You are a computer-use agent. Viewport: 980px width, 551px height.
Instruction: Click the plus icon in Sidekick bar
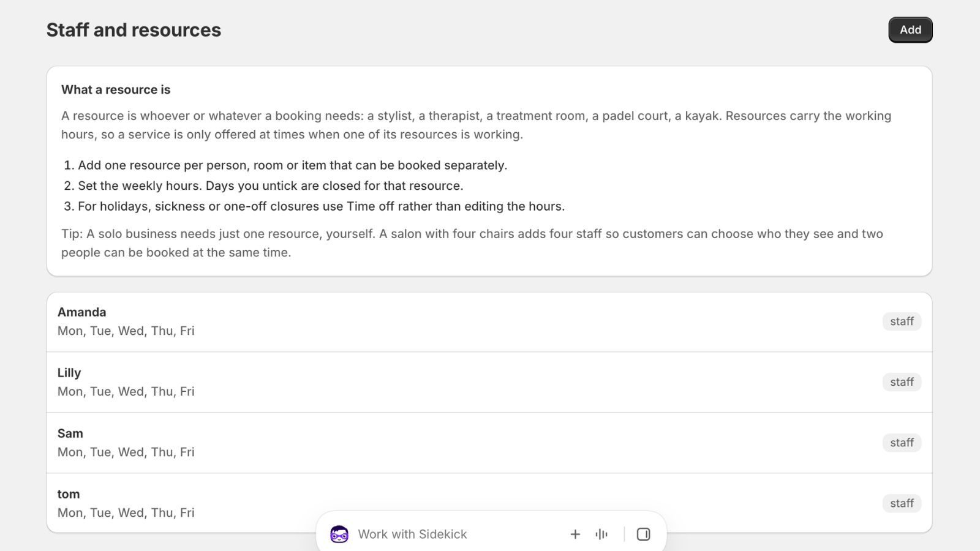pos(575,534)
